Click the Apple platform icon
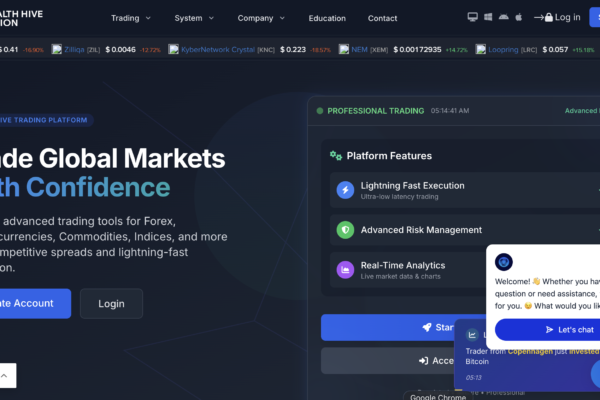Screen dimensions: 600x400 (x=519, y=17)
